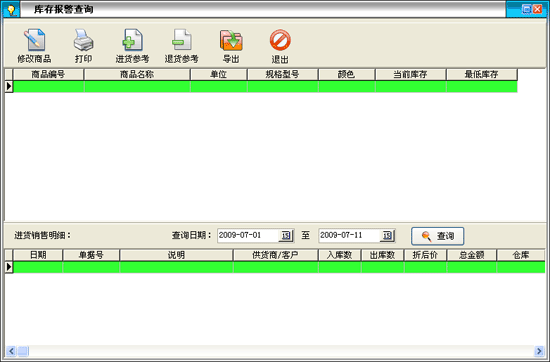Open the 修改商品 edit product tool

(x=34, y=46)
